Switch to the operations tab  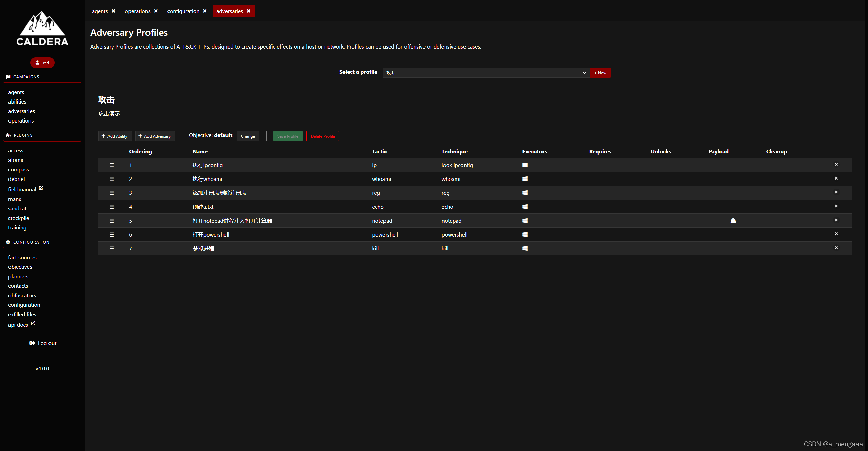click(x=137, y=11)
